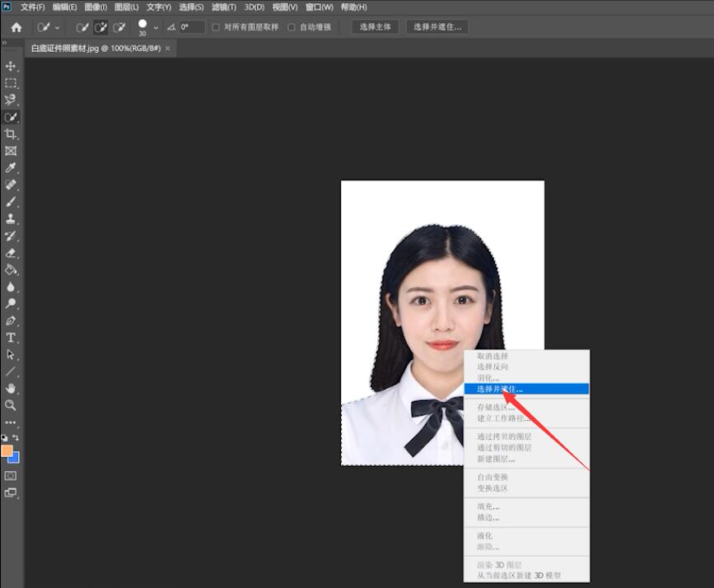Enable 自动增强 checkbox

pyautogui.click(x=292, y=27)
